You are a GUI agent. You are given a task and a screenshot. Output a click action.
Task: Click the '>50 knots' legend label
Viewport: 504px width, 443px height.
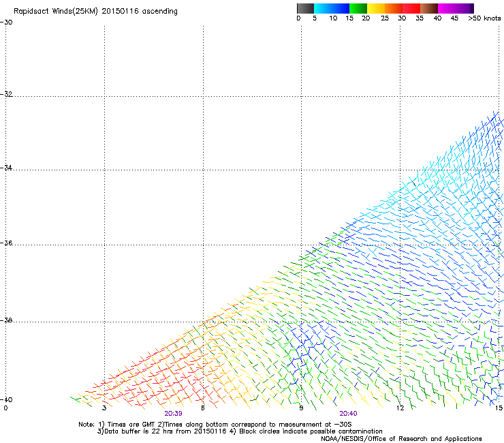click(x=484, y=18)
